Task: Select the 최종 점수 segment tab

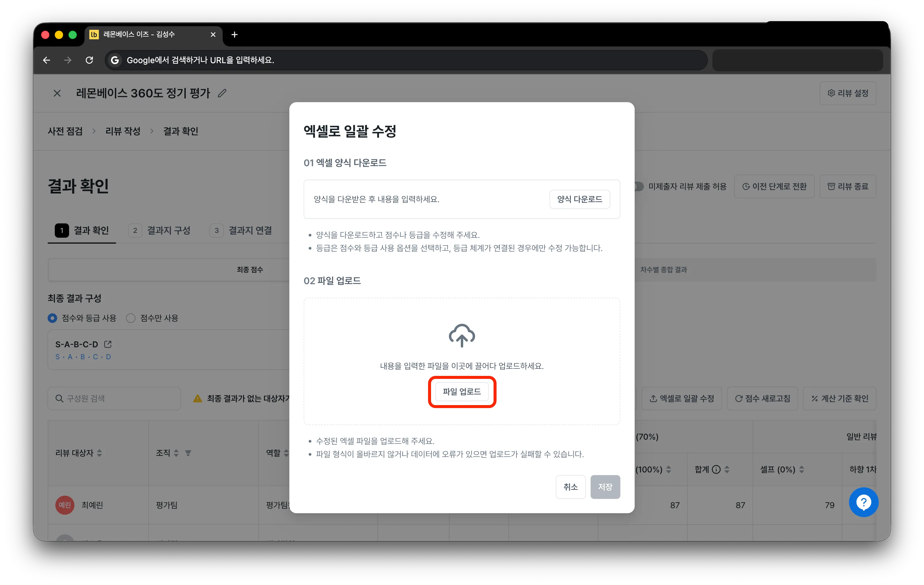Action: [x=250, y=270]
